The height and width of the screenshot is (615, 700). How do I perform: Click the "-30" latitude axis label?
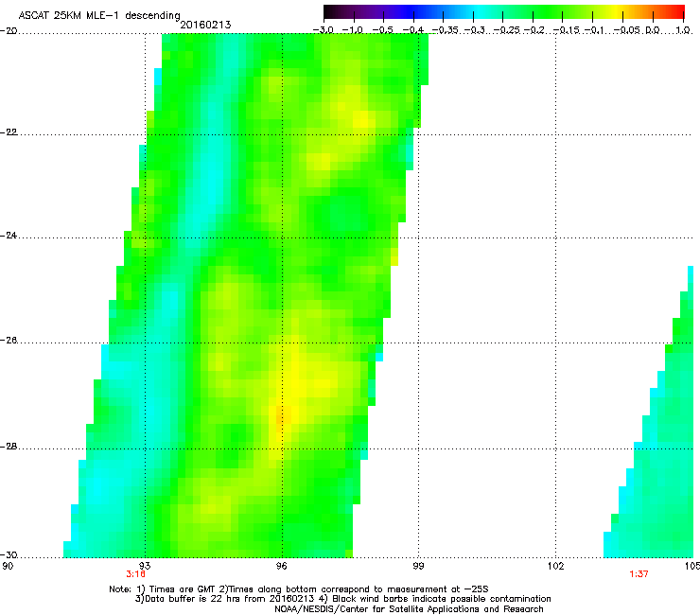coord(9,554)
